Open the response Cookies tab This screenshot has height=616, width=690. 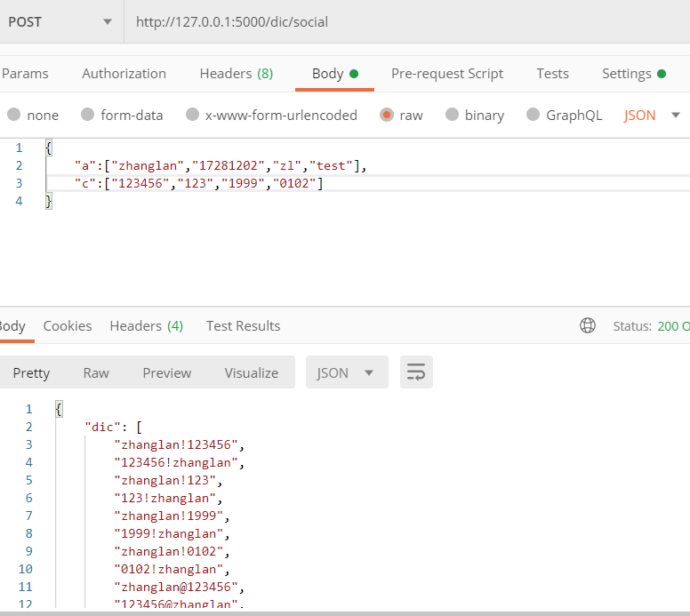[x=68, y=326]
